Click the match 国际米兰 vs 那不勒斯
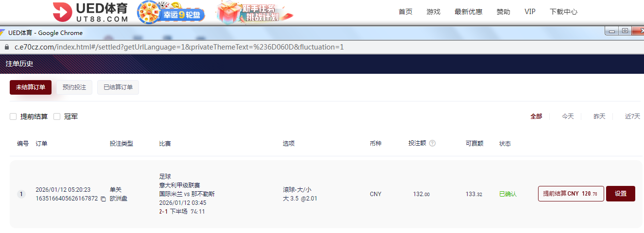Screen dimensions: 644x233 tap(187, 194)
